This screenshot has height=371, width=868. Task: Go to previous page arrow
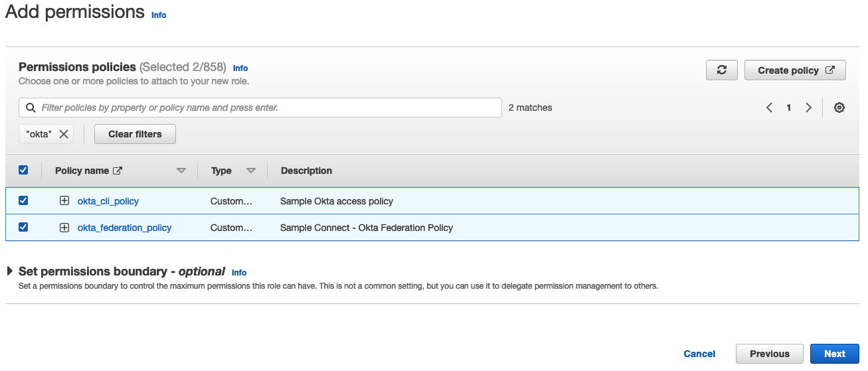[x=769, y=108]
